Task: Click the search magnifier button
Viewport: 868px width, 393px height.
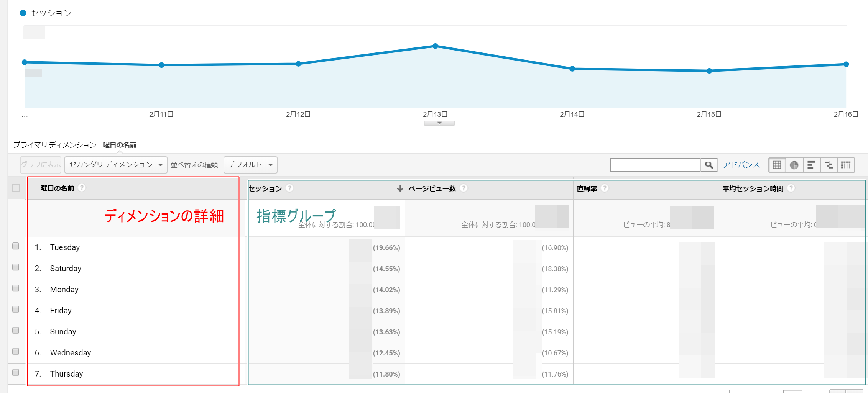Action: pyautogui.click(x=709, y=165)
